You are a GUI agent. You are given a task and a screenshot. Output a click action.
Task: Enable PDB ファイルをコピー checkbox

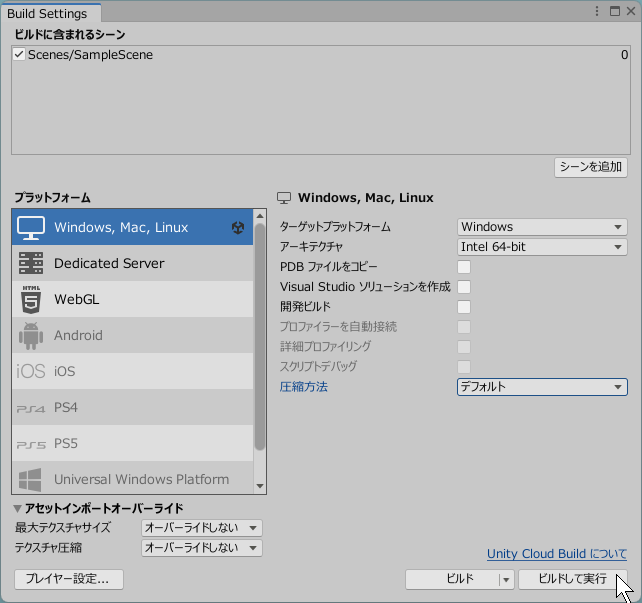(464, 267)
